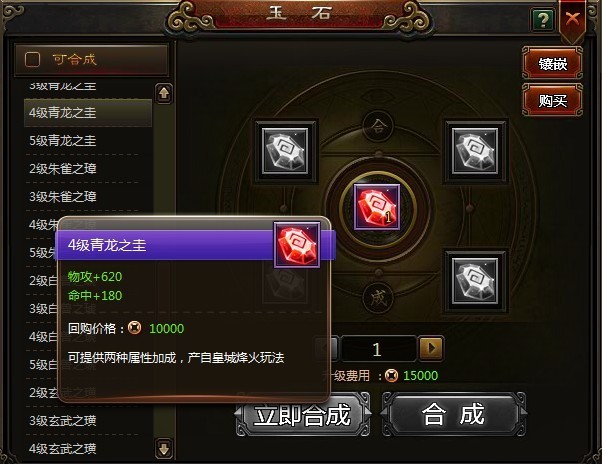The height and width of the screenshot is (464, 602).
Task: Select 5级青龙之圭 in the list
Action: [88, 140]
